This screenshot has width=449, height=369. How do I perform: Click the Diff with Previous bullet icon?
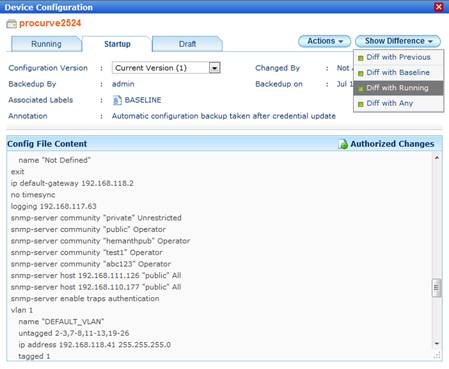(x=360, y=58)
